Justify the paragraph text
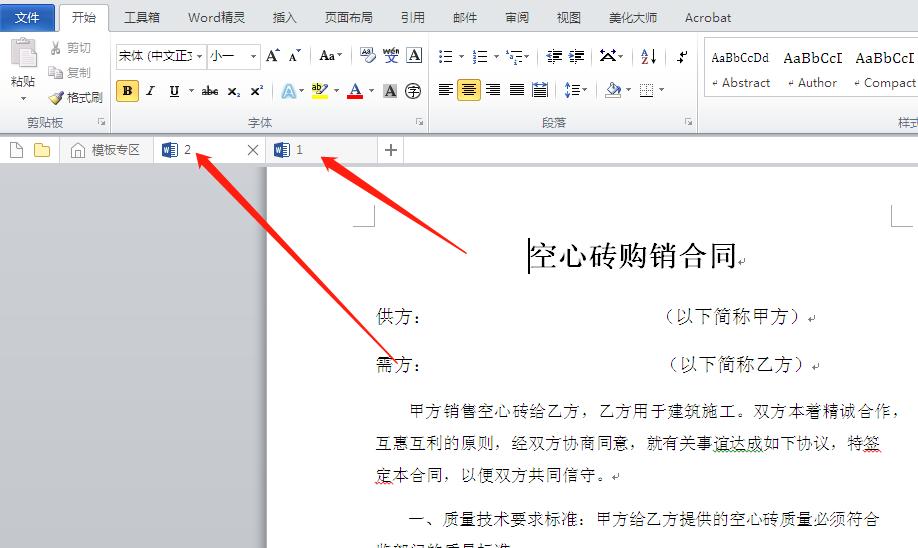The height and width of the screenshot is (548, 918). [516, 90]
